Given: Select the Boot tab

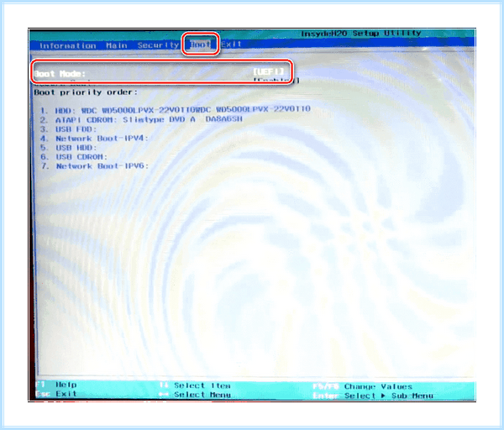Looking at the screenshot, I should (x=200, y=45).
